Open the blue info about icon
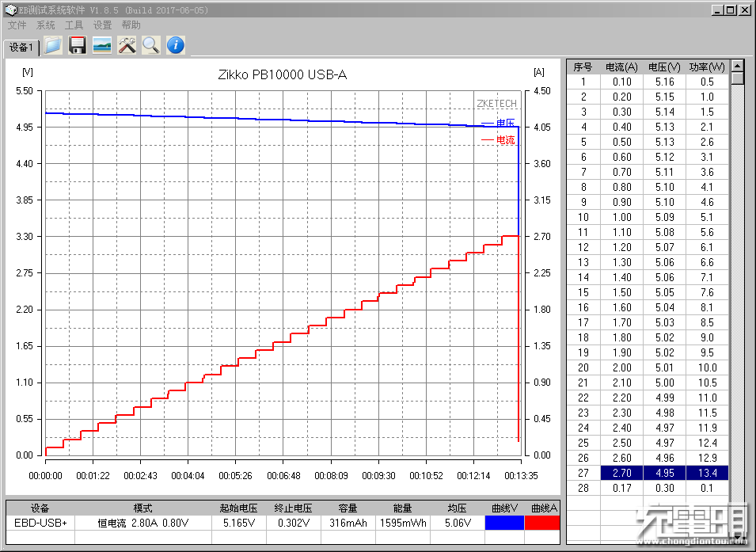Image resolution: width=756 pixels, height=552 pixels. click(175, 45)
